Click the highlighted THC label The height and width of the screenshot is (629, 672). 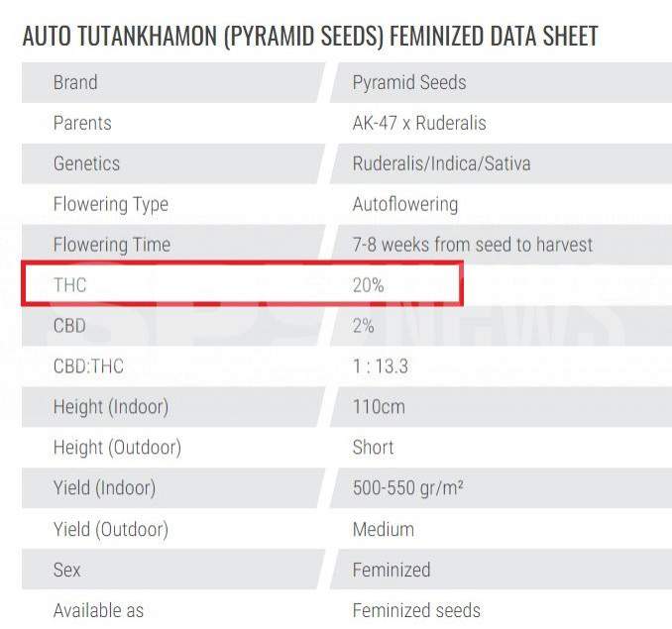point(69,285)
